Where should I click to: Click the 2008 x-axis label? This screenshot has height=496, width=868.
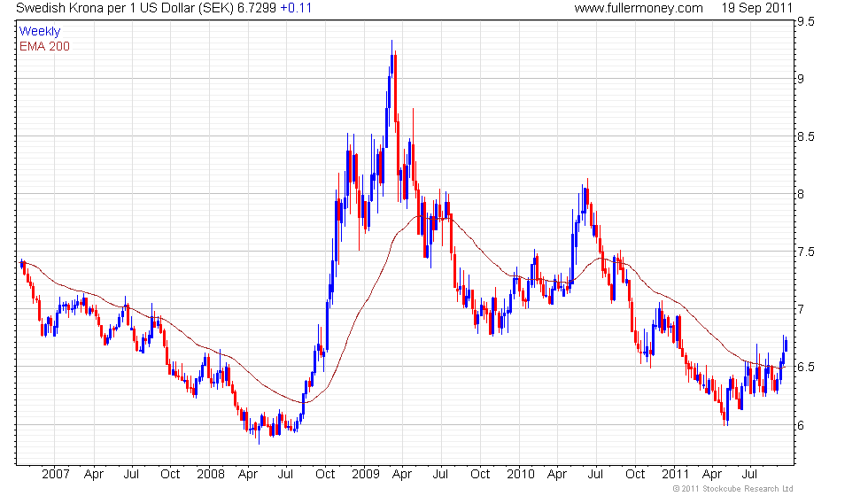click(211, 475)
